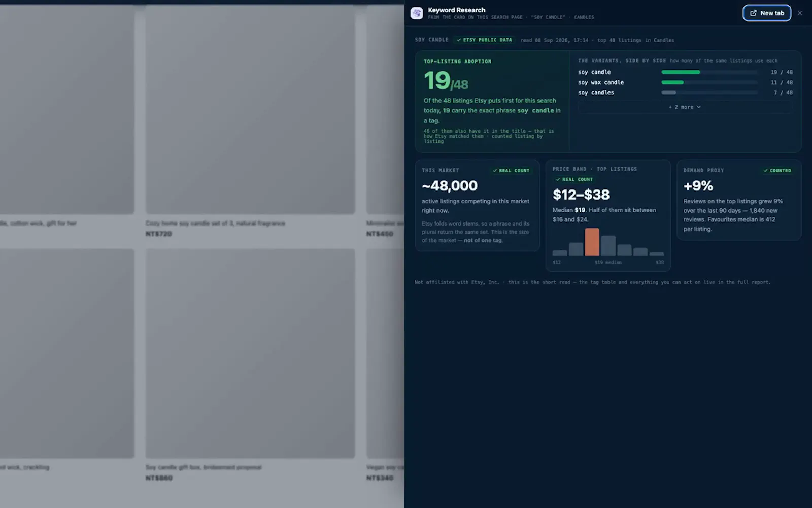Click the soy candles progress bar

709,93
